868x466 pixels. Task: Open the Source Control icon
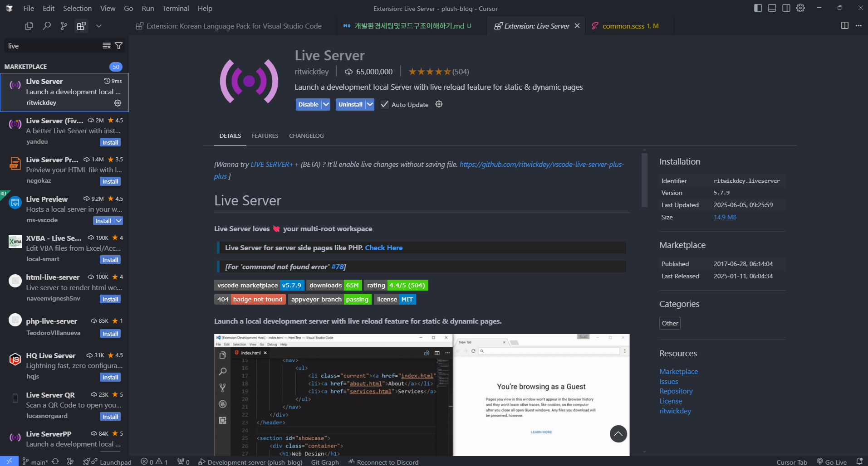(x=64, y=26)
